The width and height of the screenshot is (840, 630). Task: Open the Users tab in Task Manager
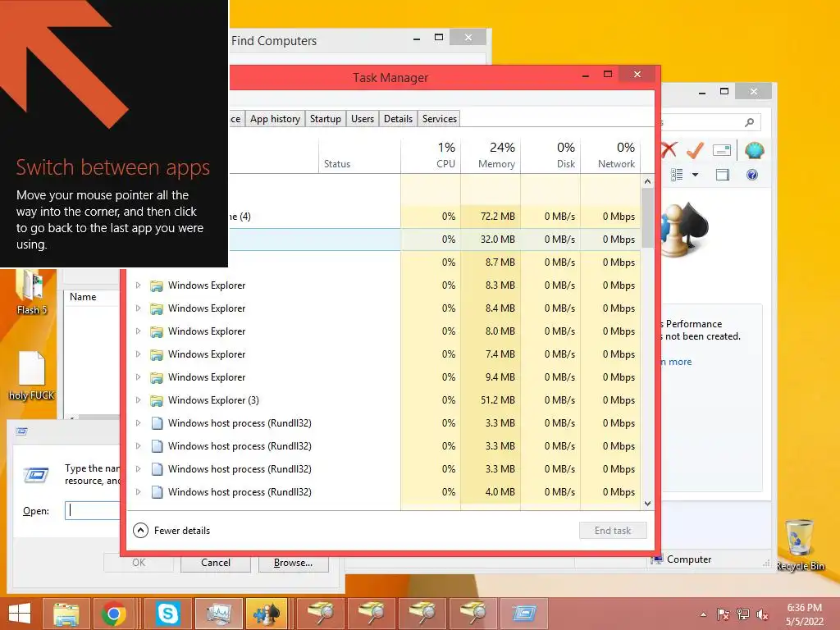(362, 118)
